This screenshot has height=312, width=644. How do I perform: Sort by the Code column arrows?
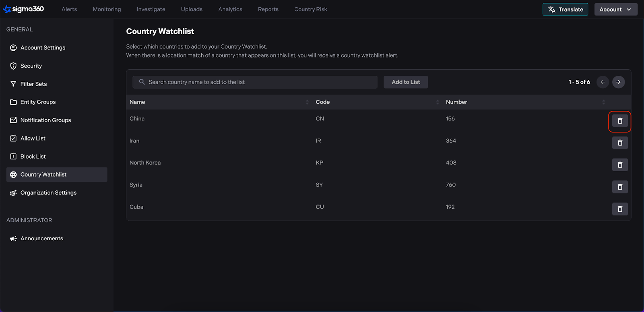[438, 102]
